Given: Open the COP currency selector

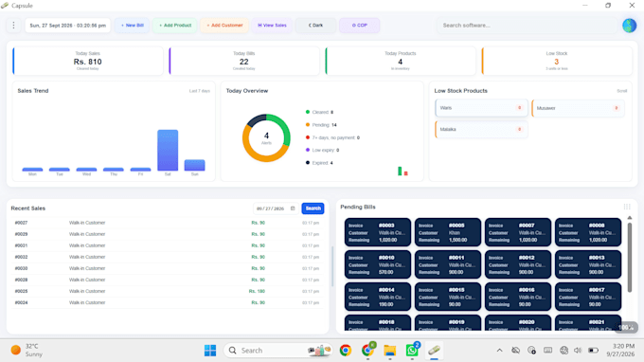Looking at the screenshot, I should click(x=359, y=26).
